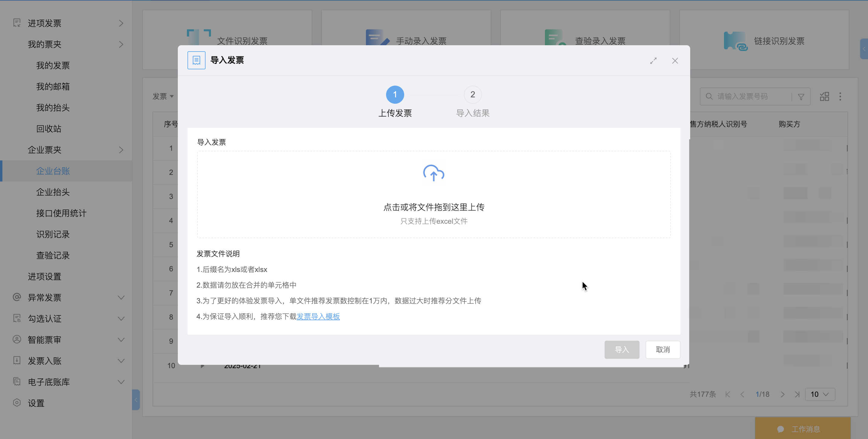This screenshot has width=868, height=439.
Task: Expand the right-edge blue side panel tab
Action: 864,49
